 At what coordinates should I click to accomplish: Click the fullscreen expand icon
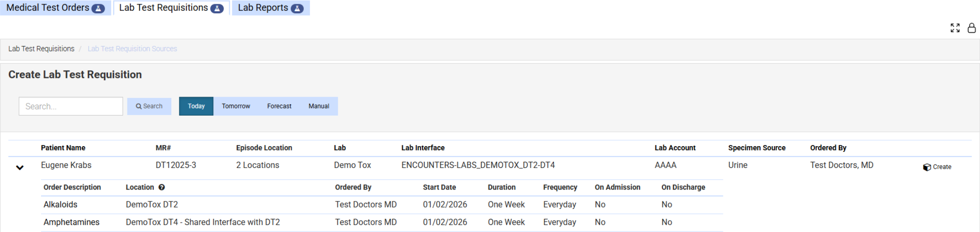[x=955, y=28]
